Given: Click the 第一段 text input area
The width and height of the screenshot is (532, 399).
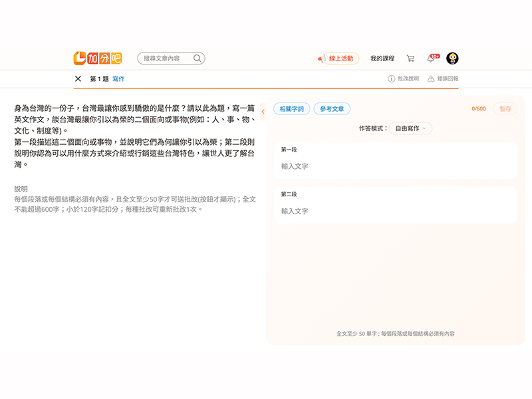Looking at the screenshot, I should (396, 166).
